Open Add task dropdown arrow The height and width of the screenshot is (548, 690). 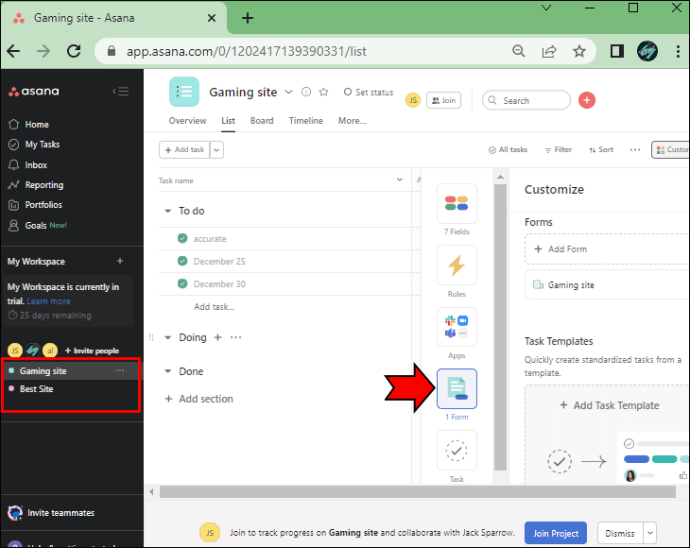pos(217,150)
